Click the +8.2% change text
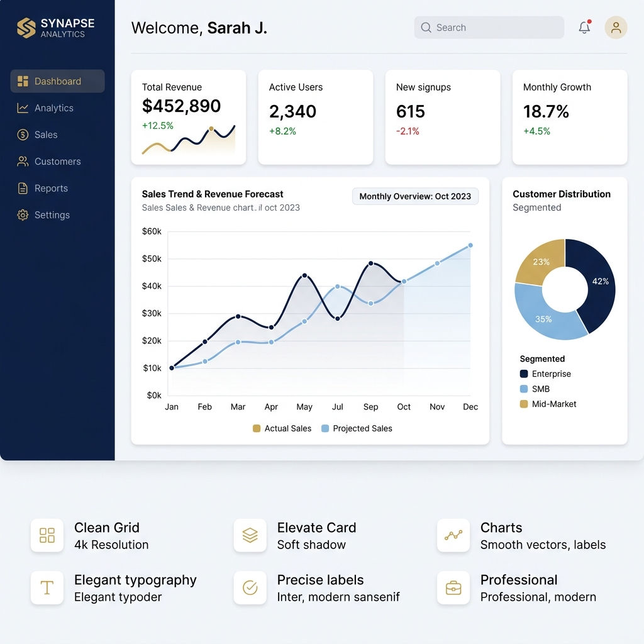Screen dimensions: 644x644 click(282, 131)
